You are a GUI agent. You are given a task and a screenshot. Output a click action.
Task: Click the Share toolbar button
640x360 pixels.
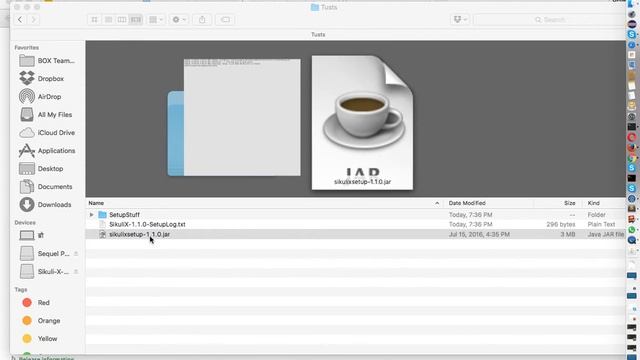[202, 20]
